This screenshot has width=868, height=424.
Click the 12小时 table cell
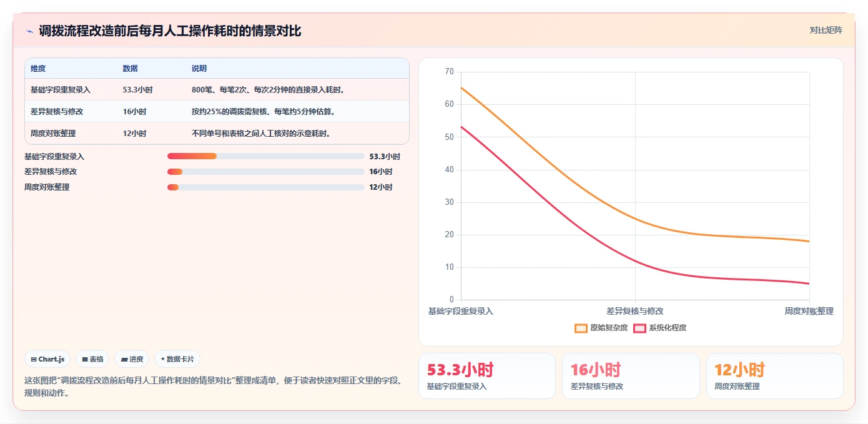click(x=135, y=134)
